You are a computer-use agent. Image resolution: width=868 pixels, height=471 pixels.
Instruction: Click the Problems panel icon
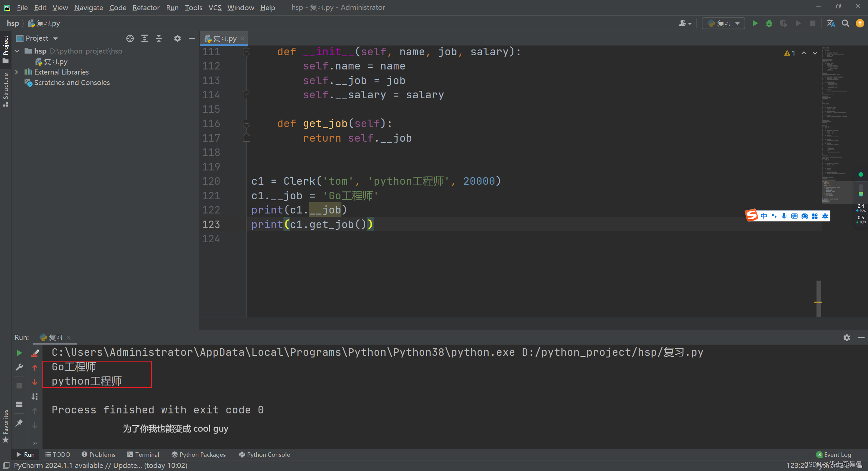pyautogui.click(x=97, y=454)
